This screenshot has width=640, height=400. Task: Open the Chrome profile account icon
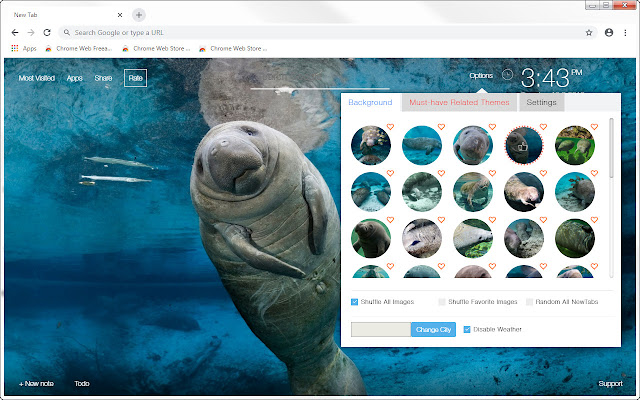[609, 33]
